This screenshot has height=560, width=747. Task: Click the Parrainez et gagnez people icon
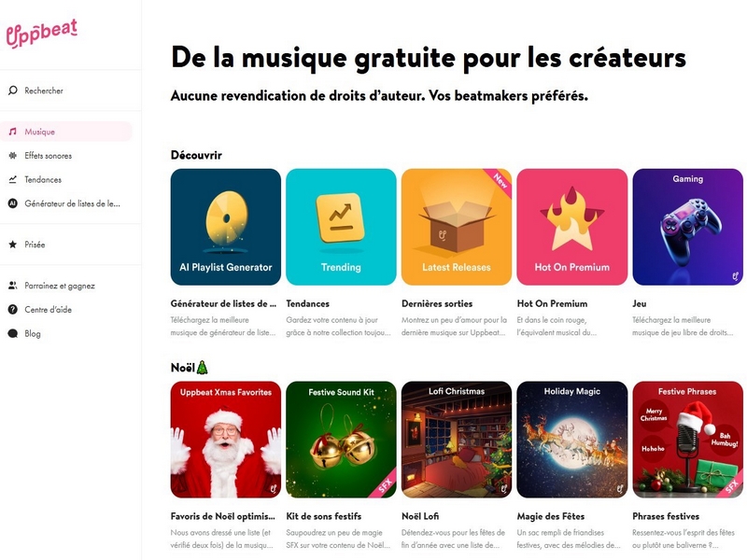coord(13,286)
